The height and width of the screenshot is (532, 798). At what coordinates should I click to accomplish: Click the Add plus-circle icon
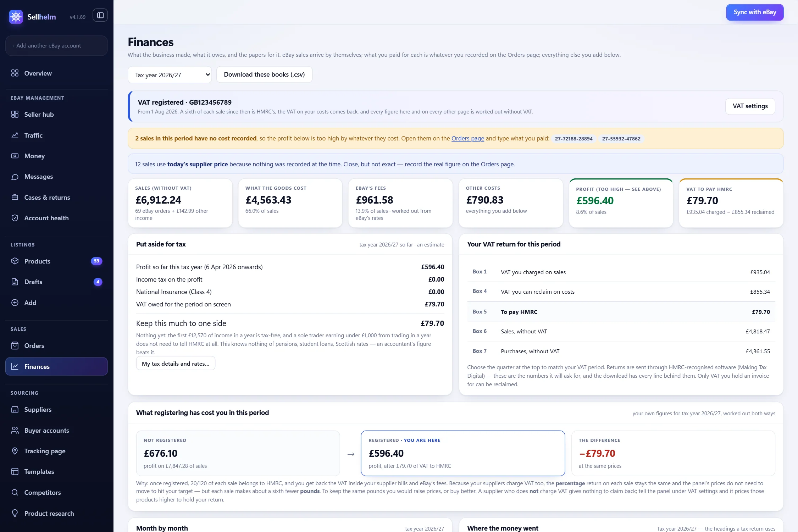[x=15, y=303]
